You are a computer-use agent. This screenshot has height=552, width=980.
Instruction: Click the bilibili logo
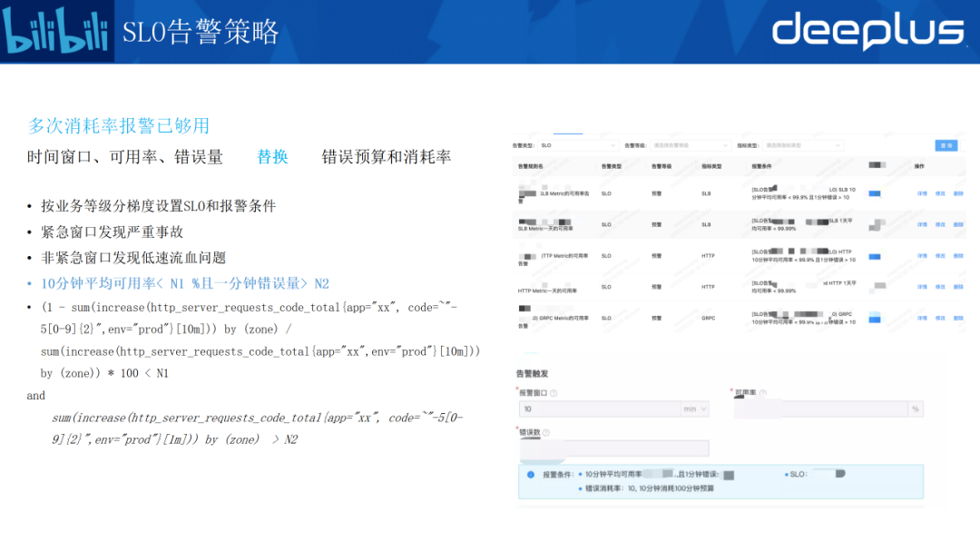[x=56, y=32]
